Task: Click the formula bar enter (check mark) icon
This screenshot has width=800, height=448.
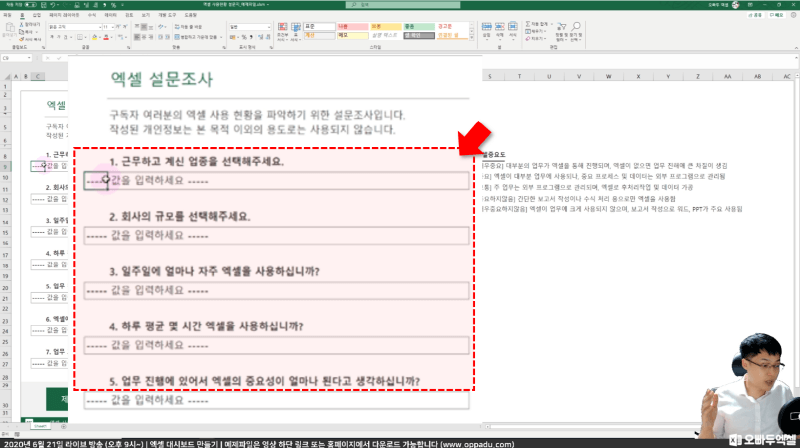Action: 59,58
